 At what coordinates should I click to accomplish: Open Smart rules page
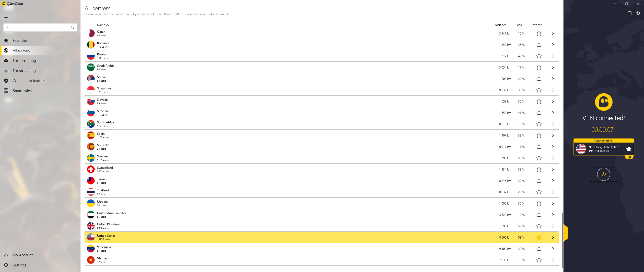22,91
